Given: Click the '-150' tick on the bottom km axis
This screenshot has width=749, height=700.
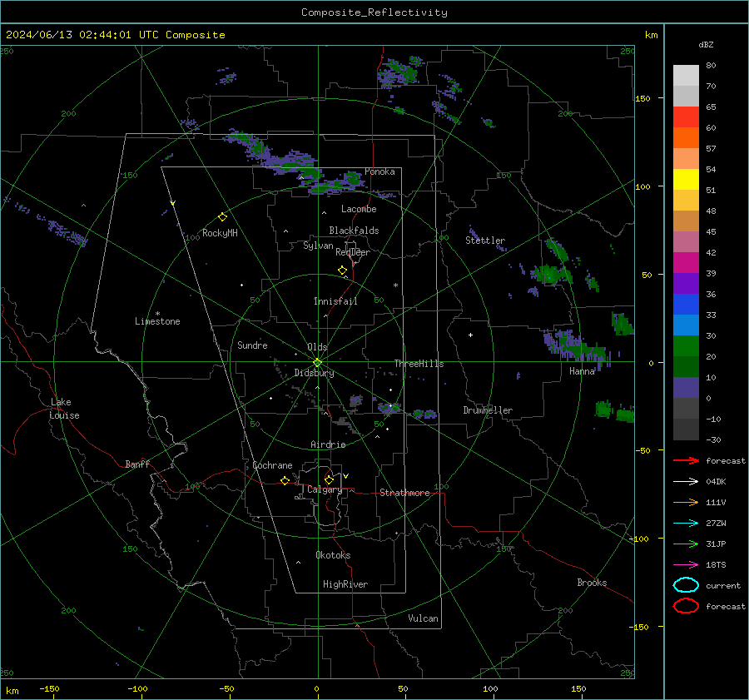Looking at the screenshot, I should pos(49,688).
